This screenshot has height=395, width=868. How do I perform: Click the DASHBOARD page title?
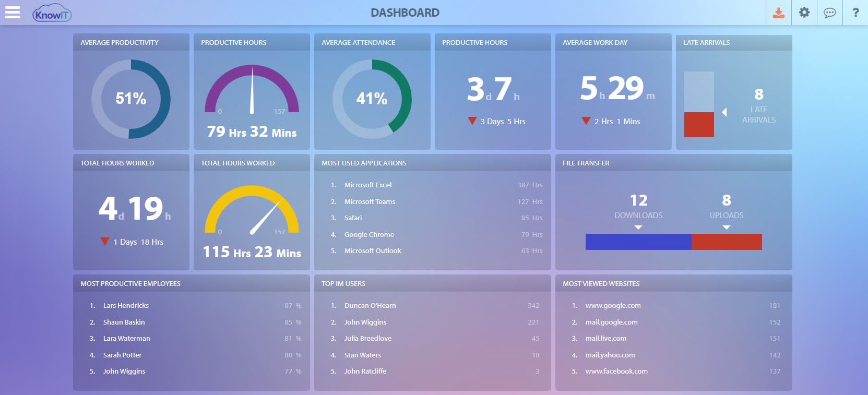[405, 13]
